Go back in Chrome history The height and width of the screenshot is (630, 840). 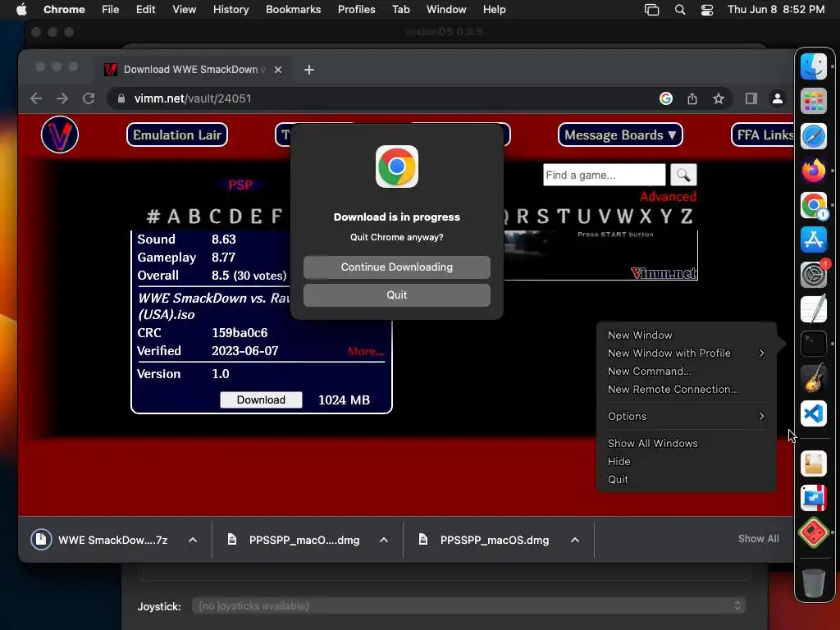[36, 98]
